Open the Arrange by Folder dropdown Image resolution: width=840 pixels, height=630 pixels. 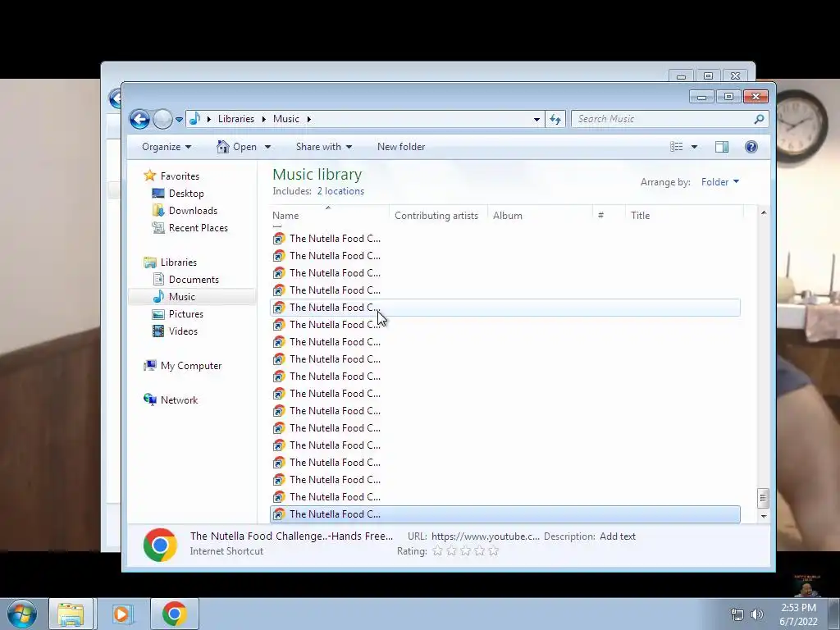[x=720, y=182]
